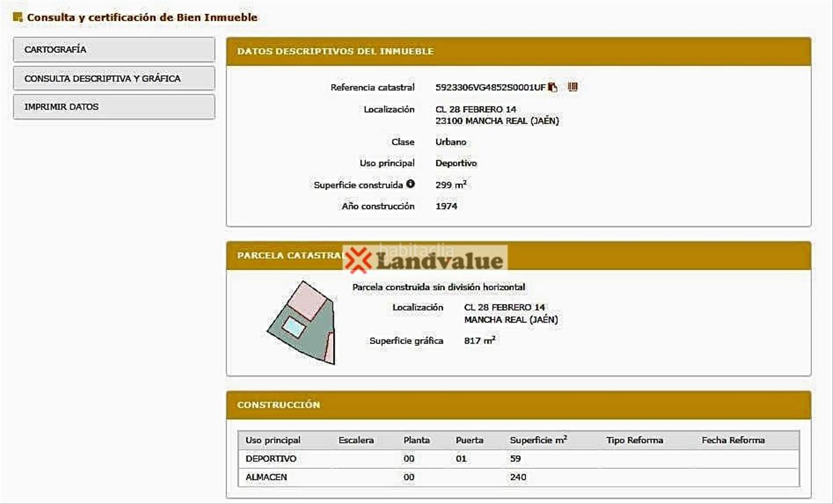Copy the cadastral reference to clipboard
The height and width of the screenshot is (504, 833).
(x=553, y=87)
